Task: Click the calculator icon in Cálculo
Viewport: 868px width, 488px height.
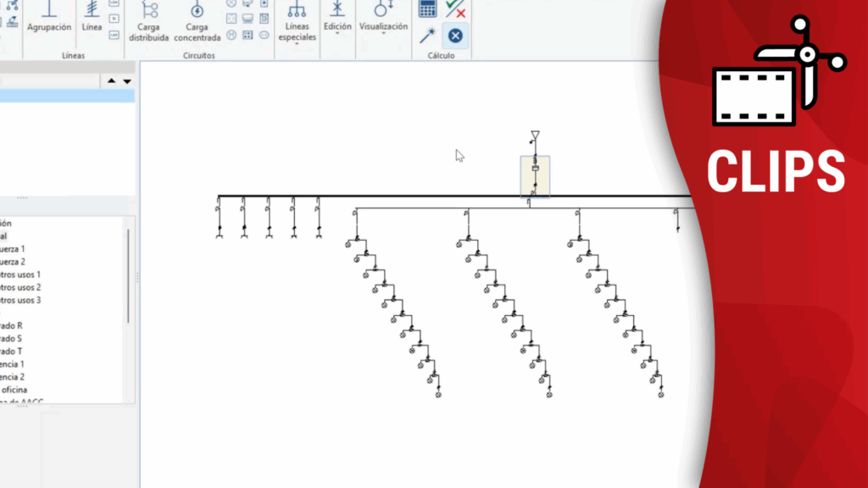Action: pyautogui.click(x=428, y=8)
